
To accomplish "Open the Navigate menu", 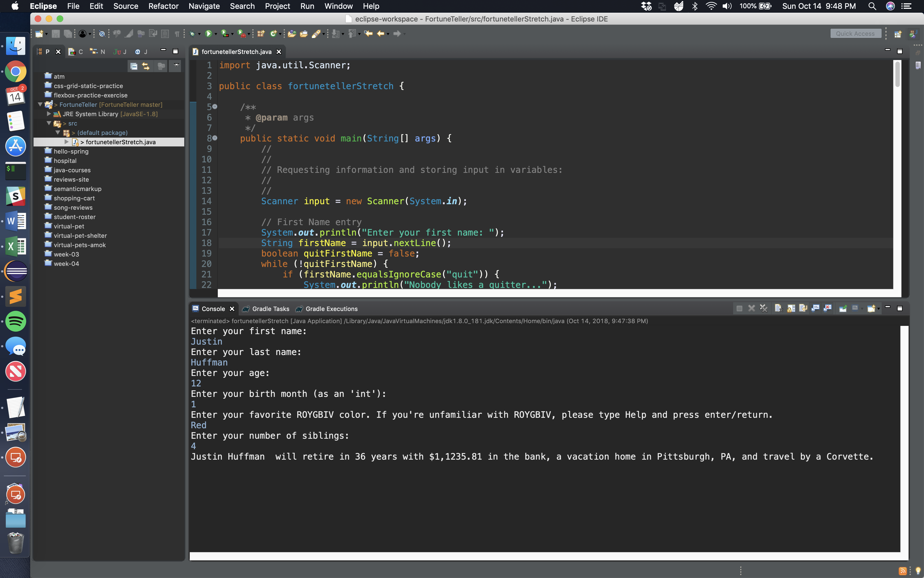I will (204, 6).
